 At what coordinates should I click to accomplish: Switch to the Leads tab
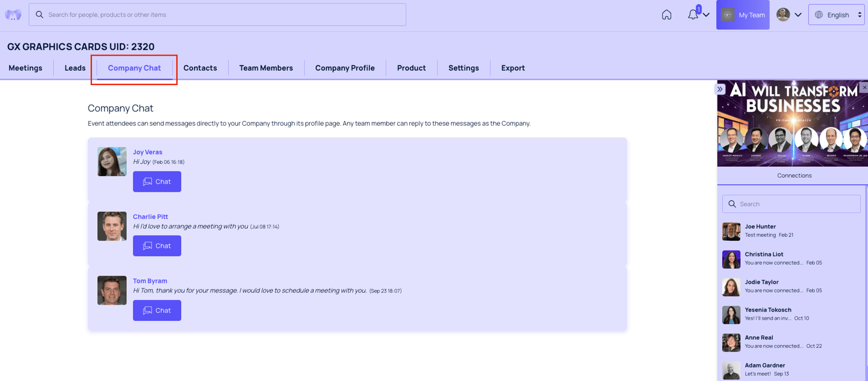point(75,68)
